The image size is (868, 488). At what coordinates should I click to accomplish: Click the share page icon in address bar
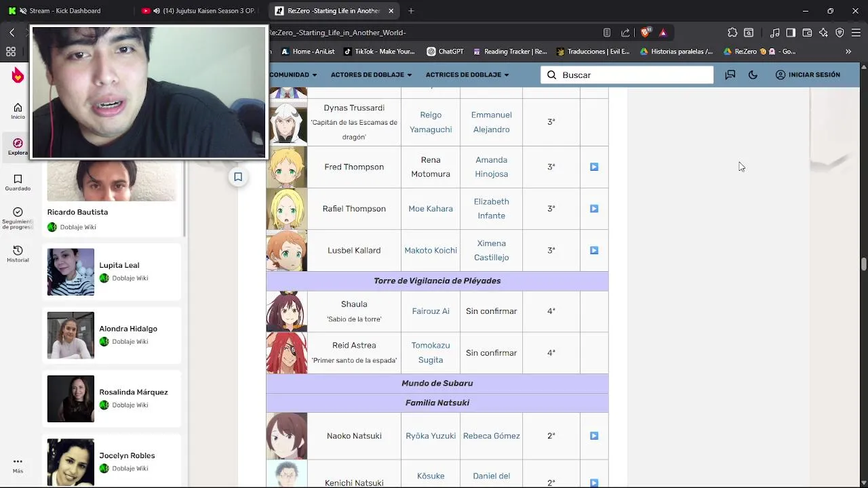[x=625, y=33]
